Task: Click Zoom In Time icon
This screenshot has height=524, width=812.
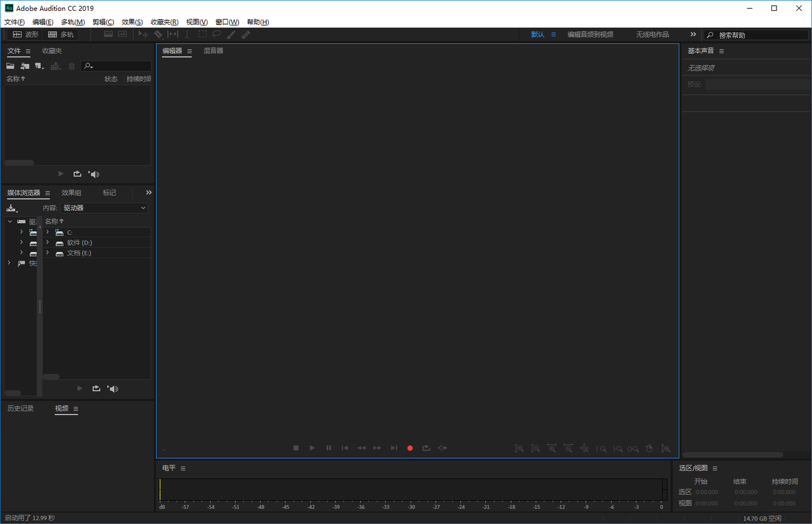Action: click(552, 448)
